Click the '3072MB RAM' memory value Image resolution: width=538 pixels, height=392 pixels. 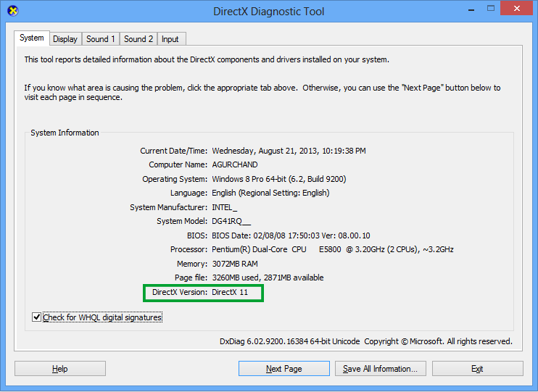click(235, 264)
